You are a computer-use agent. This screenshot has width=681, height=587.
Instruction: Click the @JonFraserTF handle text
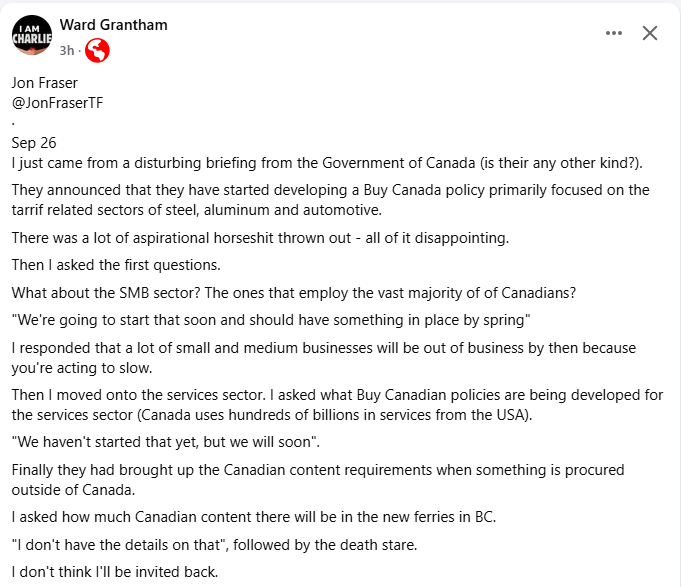(x=57, y=102)
